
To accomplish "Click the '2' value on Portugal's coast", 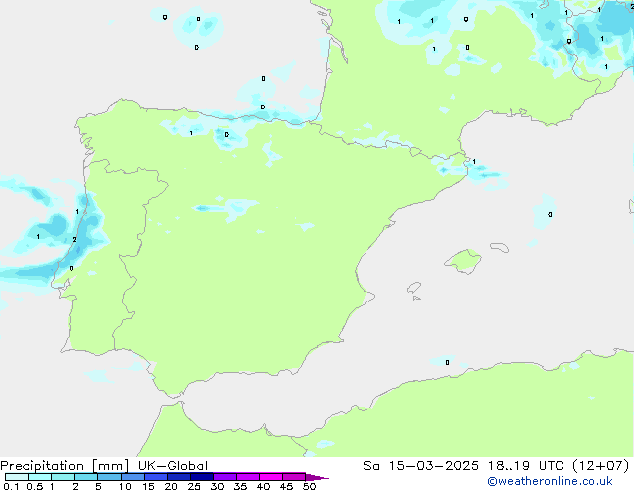I will pos(74,240).
